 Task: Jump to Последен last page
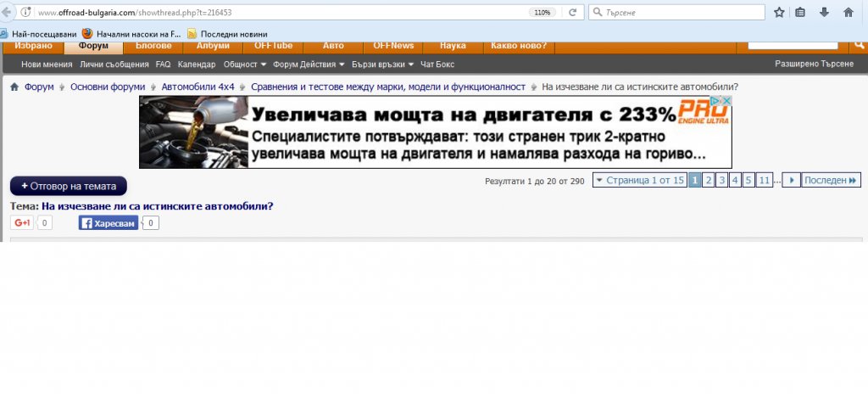(831, 180)
